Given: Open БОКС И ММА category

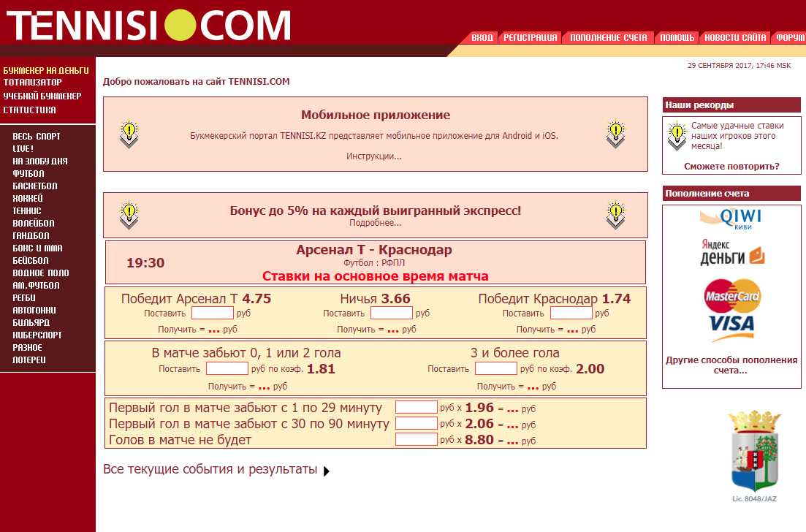Looking at the screenshot, I should [x=37, y=248].
